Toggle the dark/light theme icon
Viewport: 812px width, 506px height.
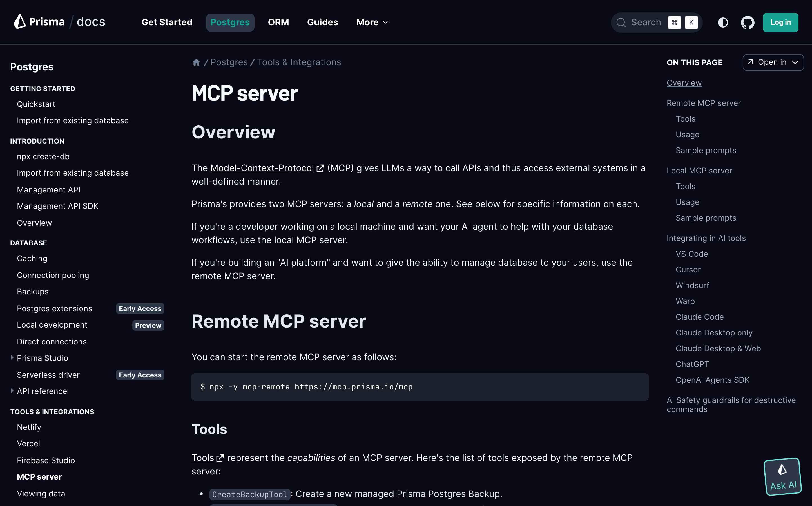(723, 23)
